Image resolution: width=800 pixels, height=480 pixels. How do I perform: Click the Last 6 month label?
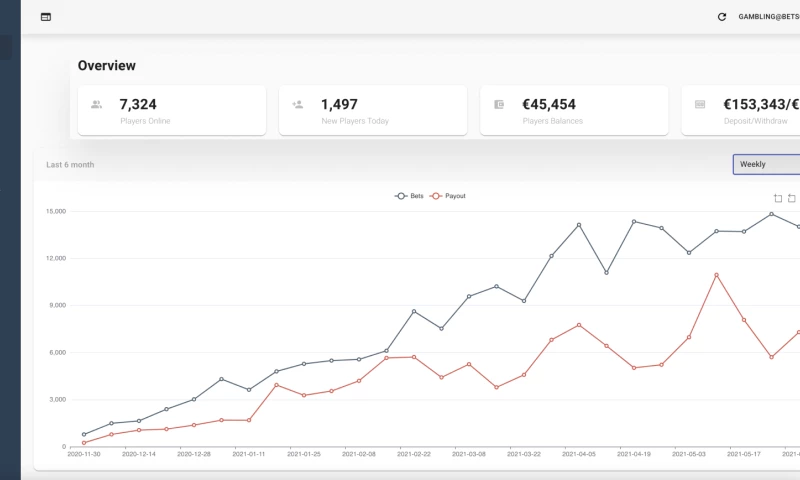(x=70, y=165)
